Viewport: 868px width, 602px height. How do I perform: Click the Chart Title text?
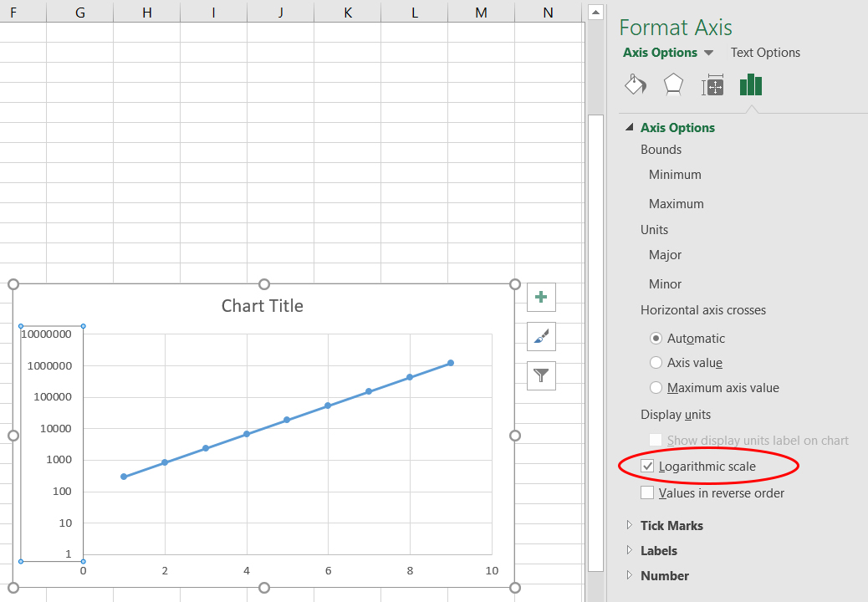tap(263, 306)
